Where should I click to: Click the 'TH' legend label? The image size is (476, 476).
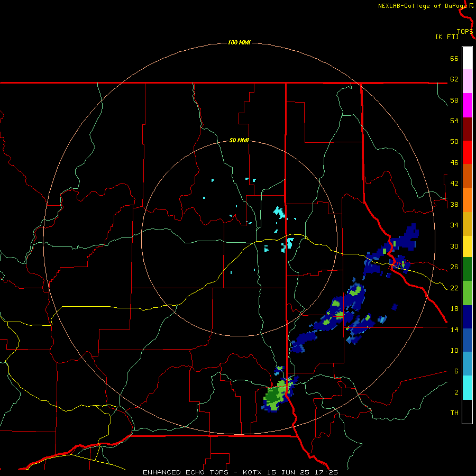click(x=454, y=413)
